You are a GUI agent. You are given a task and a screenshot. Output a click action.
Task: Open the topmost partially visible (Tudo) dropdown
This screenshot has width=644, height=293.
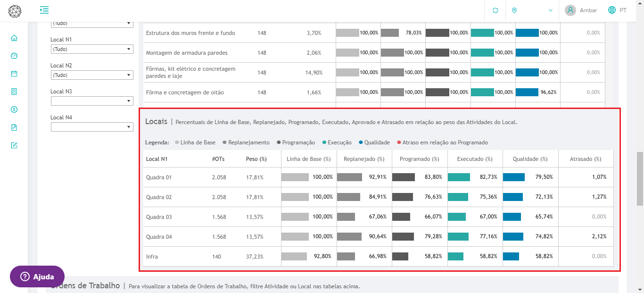click(x=92, y=24)
